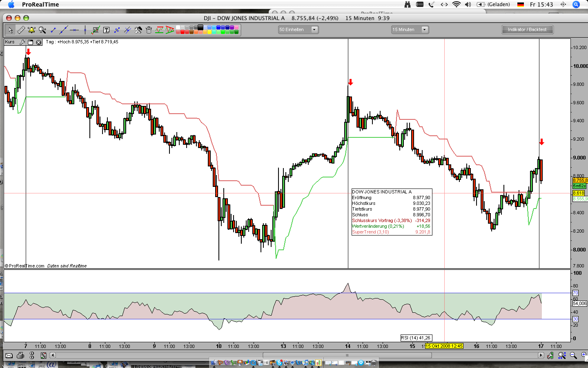This screenshot has width=588, height=368.
Task: Remove the Kurs panel with X icon
Action: pos(38,42)
